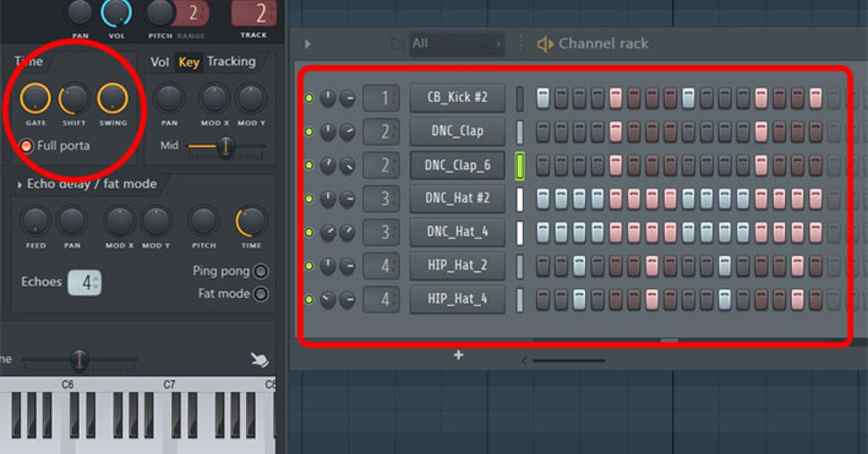Click the MOD X knob under Key tab

pos(213,98)
